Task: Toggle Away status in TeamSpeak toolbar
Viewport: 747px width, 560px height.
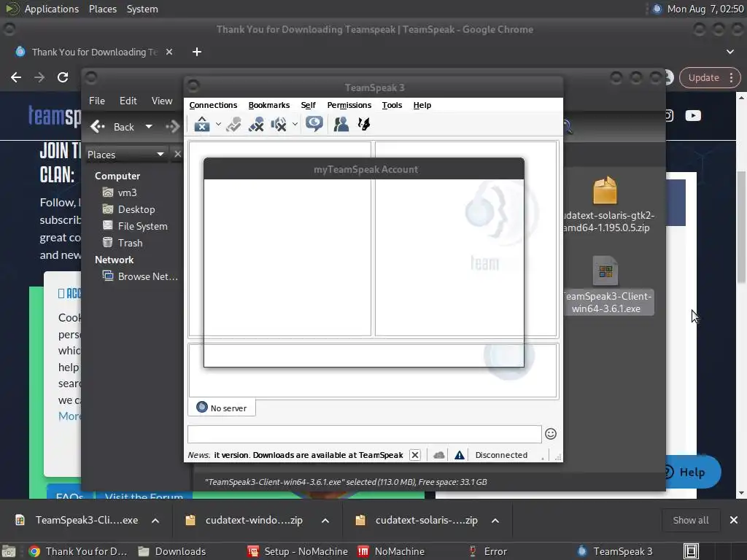Action: [202, 124]
